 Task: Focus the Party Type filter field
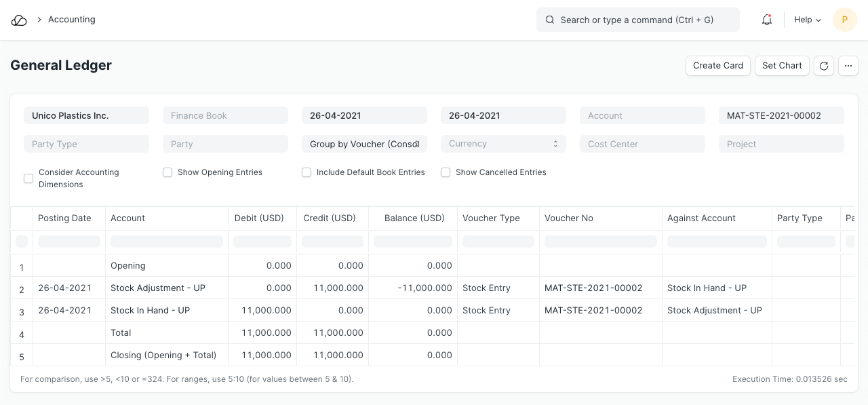coord(86,144)
